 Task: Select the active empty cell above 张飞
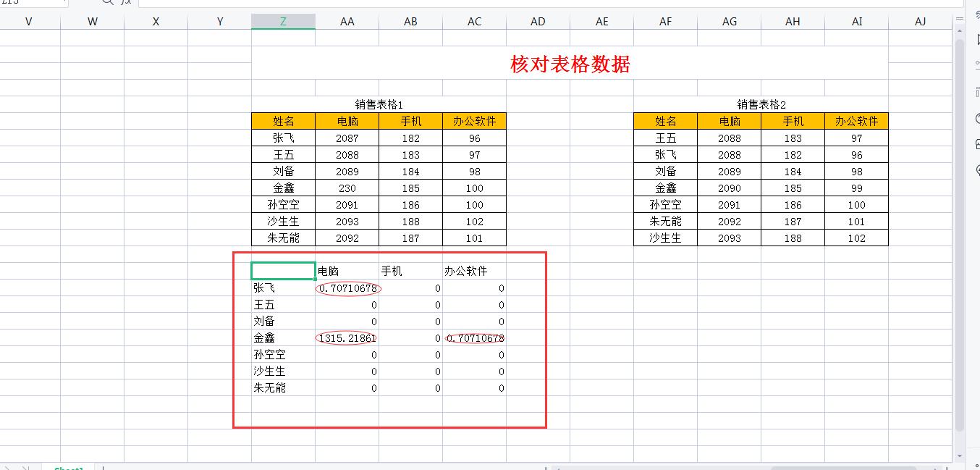click(x=284, y=271)
